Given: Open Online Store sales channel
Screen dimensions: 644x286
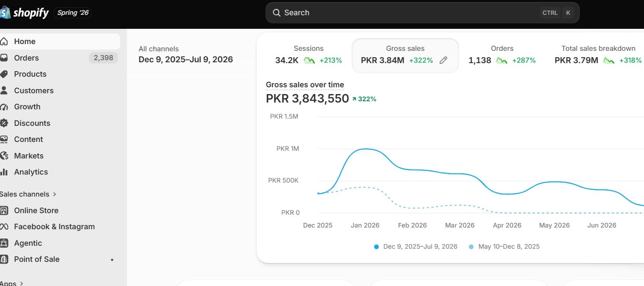Looking at the screenshot, I should click(x=60, y=211).
